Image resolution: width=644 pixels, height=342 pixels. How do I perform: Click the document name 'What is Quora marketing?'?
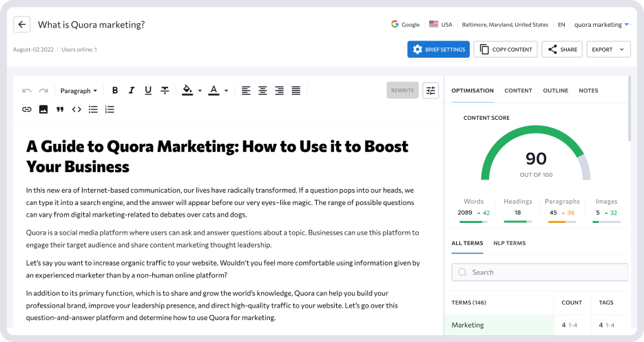coord(91,25)
